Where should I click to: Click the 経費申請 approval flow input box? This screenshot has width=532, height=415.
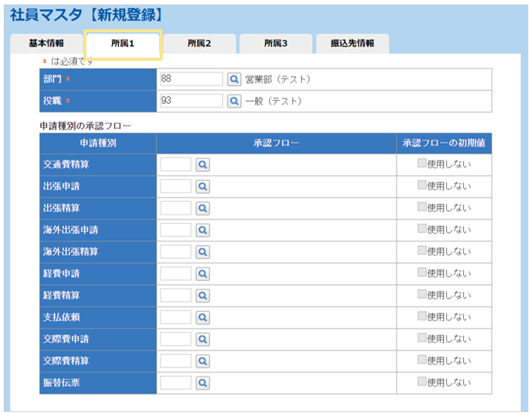tap(175, 274)
